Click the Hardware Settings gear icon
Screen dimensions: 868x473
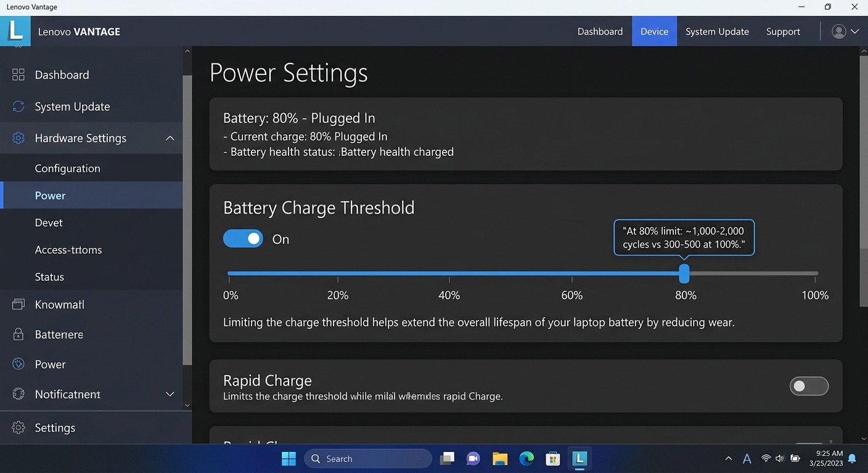point(18,138)
